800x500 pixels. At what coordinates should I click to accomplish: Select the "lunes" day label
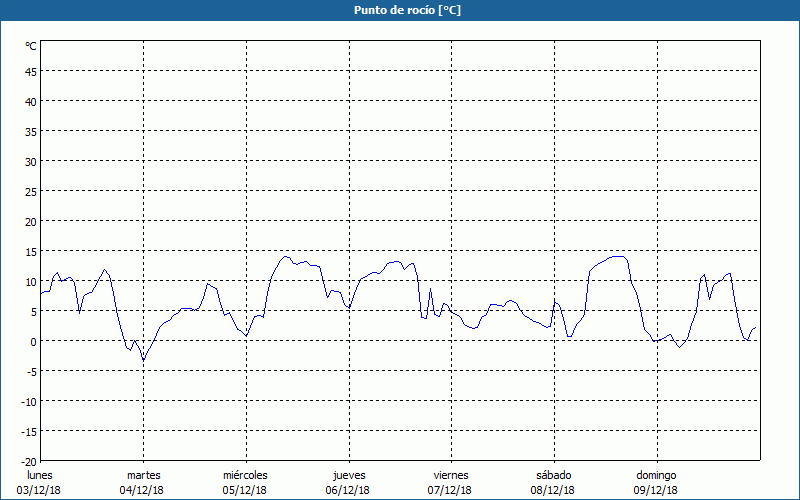[40, 475]
